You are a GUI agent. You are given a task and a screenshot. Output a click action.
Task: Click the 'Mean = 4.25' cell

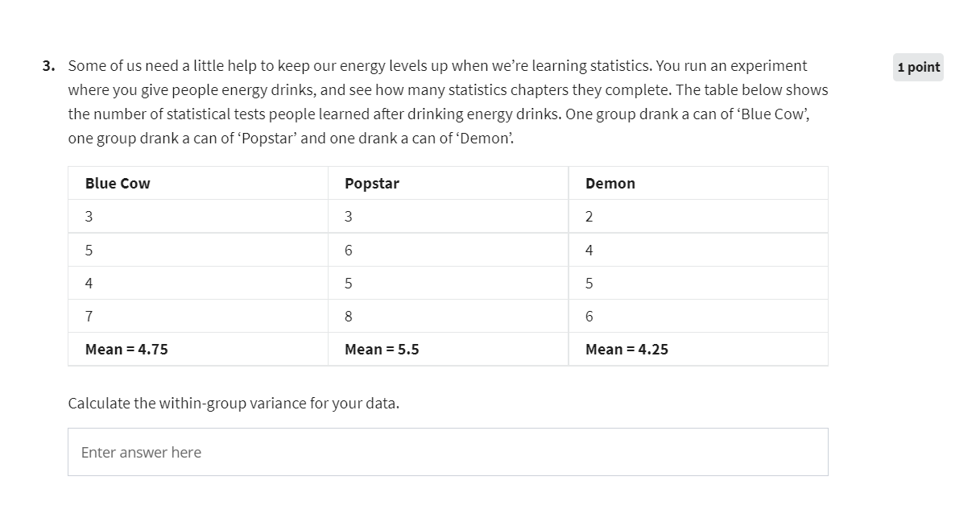click(x=698, y=350)
